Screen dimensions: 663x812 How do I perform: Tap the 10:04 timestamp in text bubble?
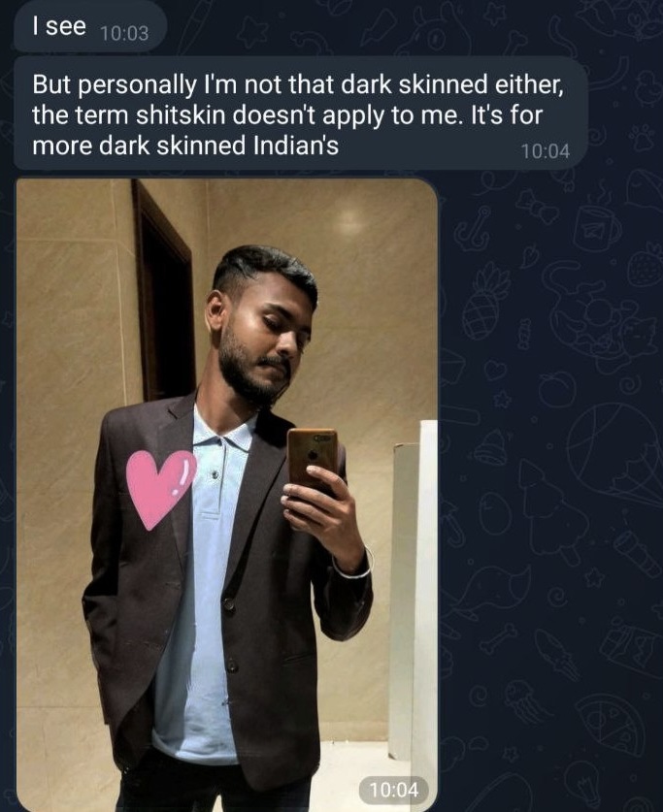pos(545,151)
